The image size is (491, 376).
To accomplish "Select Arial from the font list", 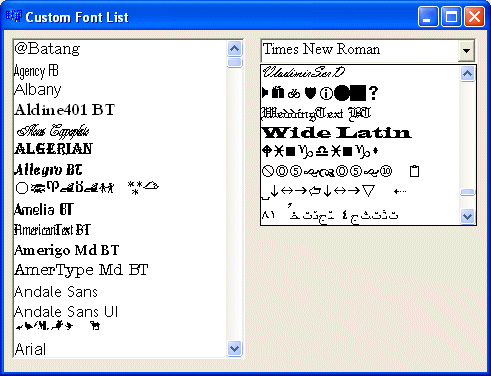I will coord(30,350).
